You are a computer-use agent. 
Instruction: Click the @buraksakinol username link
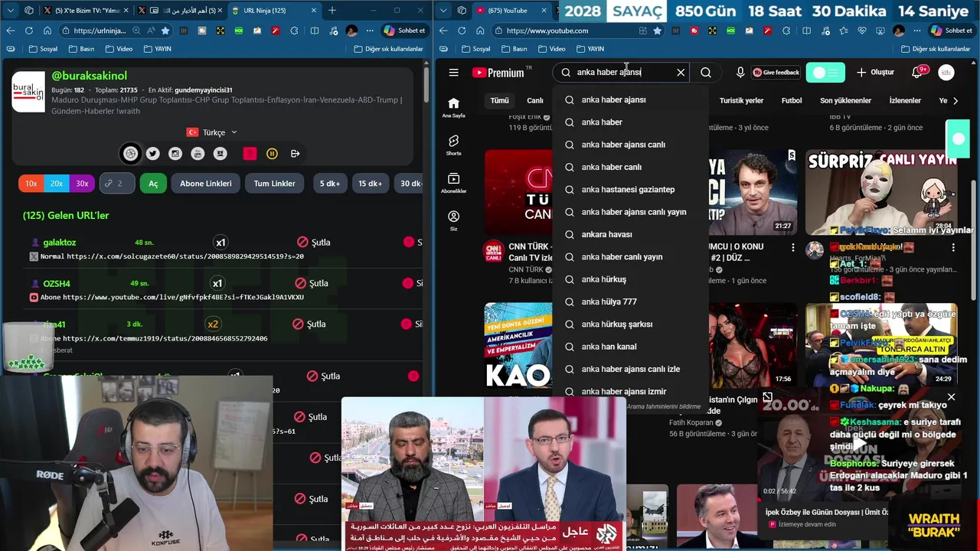[x=90, y=76]
